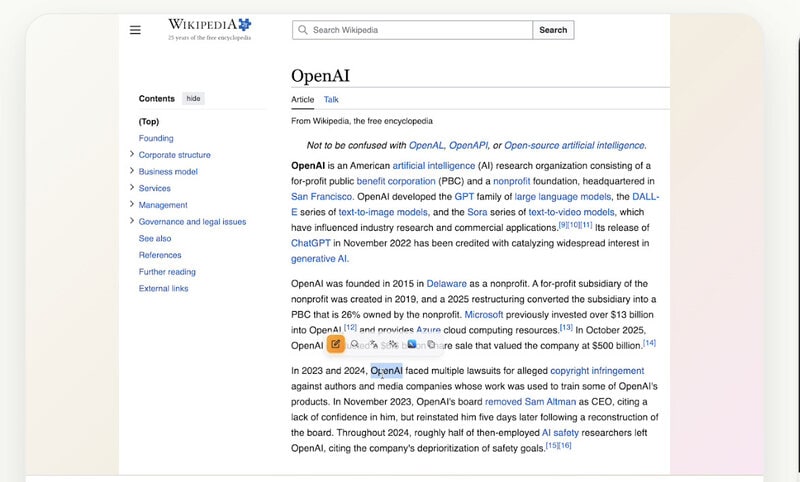Open the generative AI link
800x482 pixels.
click(x=319, y=259)
